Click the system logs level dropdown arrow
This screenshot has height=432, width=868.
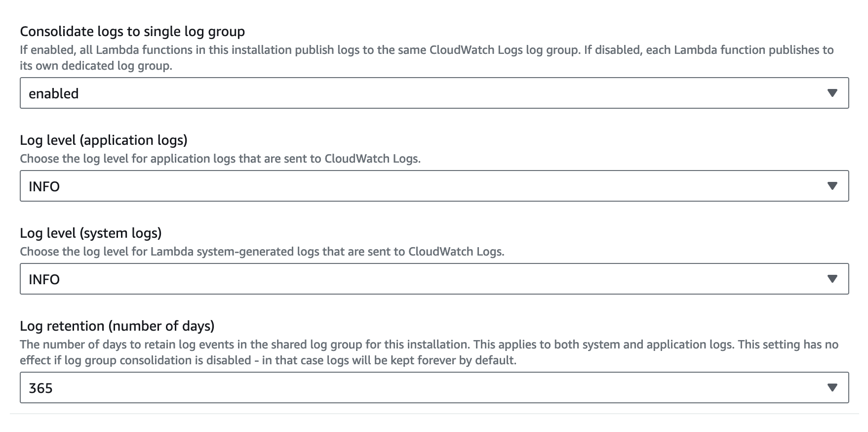(832, 279)
